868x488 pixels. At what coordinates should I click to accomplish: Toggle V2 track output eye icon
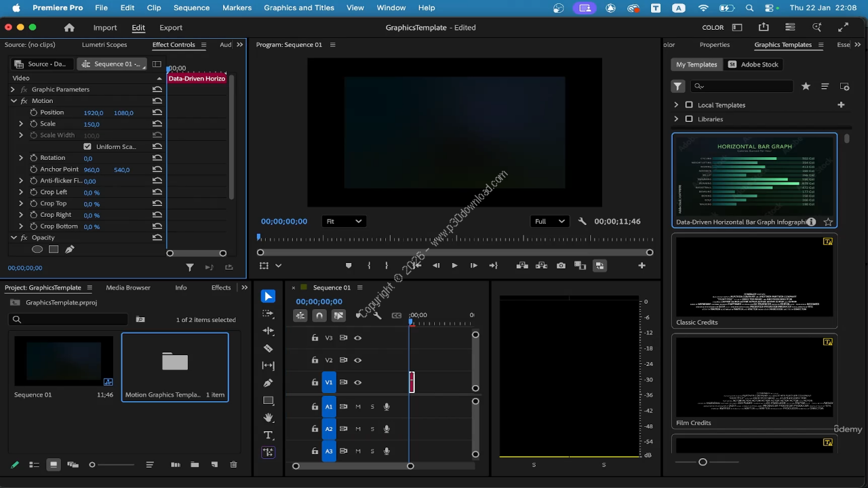pos(357,361)
